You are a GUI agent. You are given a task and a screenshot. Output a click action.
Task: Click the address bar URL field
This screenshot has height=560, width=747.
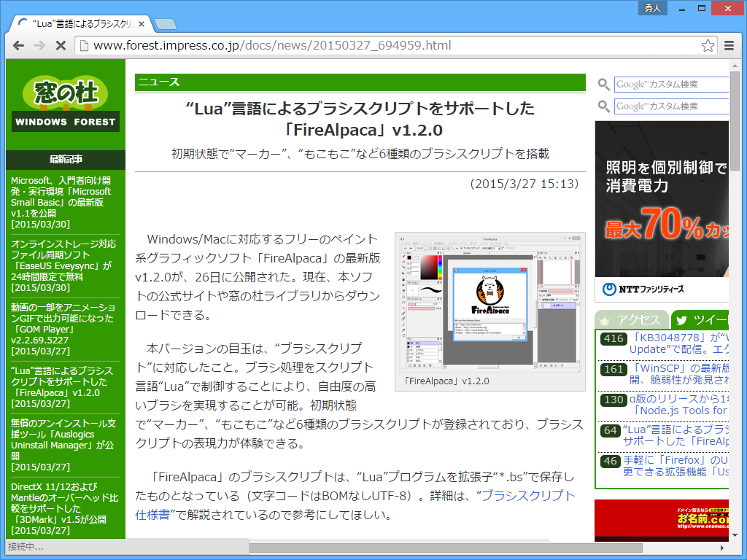395,45
